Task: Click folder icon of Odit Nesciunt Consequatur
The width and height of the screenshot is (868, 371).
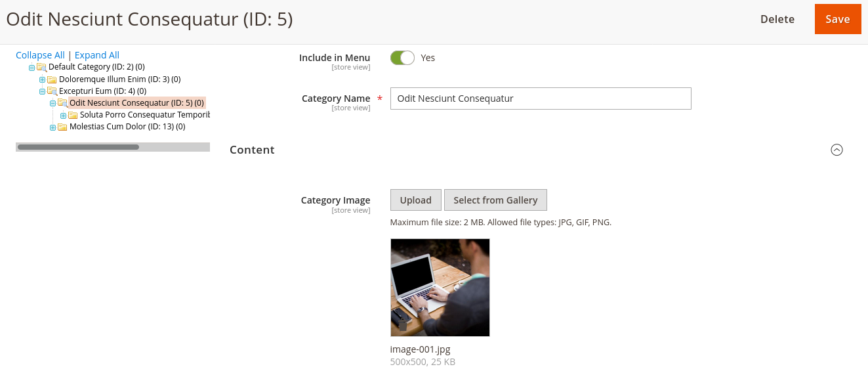Action: pyautogui.click(x=62, y=103)
